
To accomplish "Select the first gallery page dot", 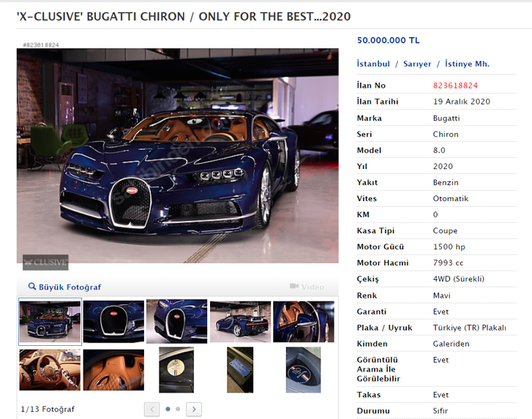I will pos(168,409).
